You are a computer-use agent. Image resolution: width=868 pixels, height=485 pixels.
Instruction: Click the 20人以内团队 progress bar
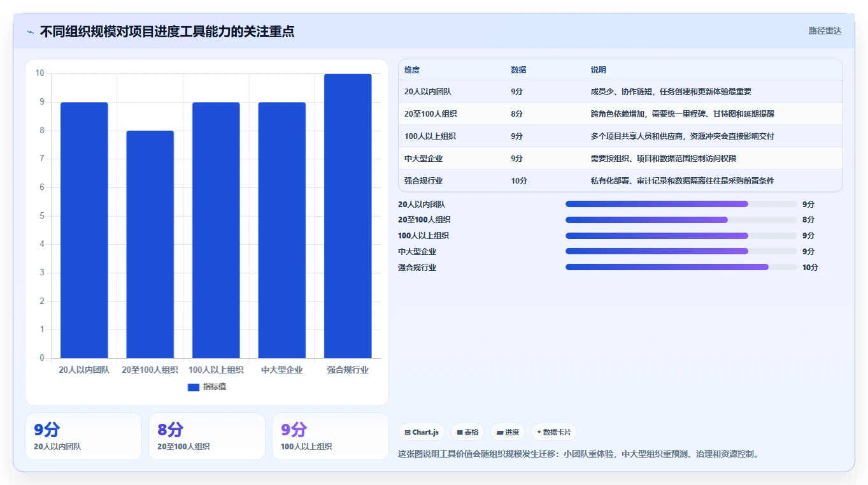[681, 204]
